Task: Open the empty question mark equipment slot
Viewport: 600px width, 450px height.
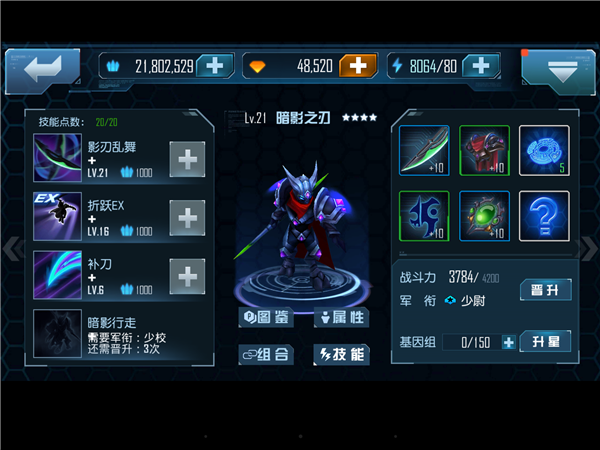Action: (544, 216)
